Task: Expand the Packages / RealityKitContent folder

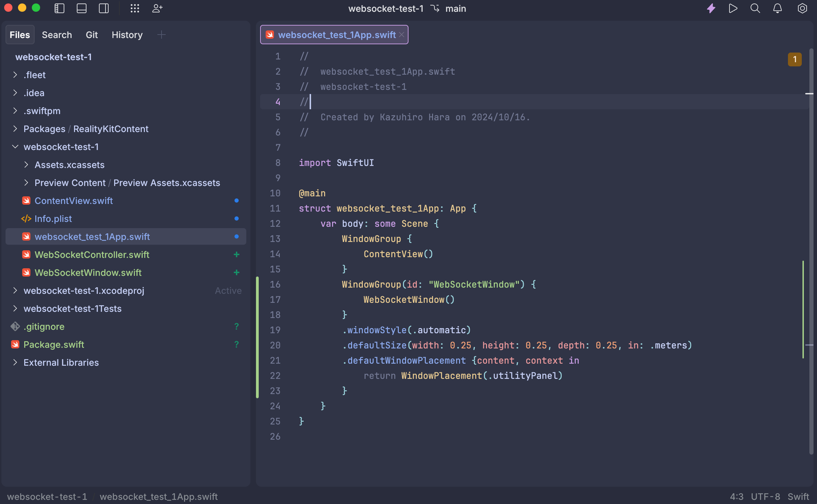Action: (15, 129)
